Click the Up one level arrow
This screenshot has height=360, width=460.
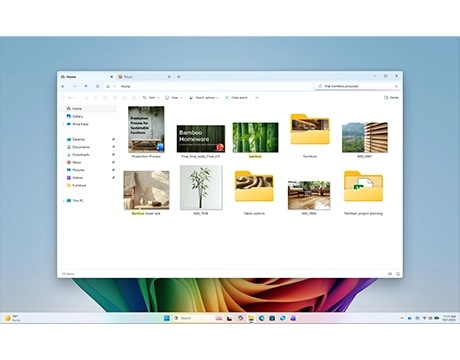pyautogui.click(x=86, y=86)
